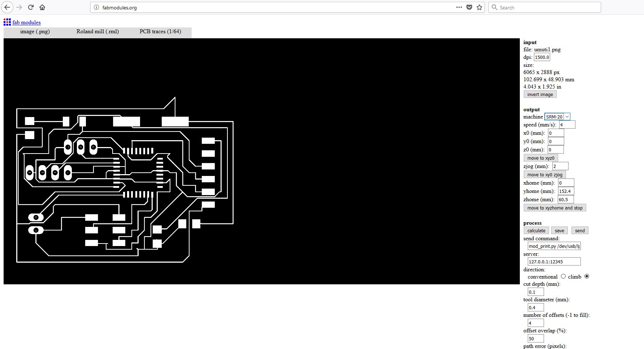Screen dimensions: 644x349
Task: Click the browser back arrow
Action: tap(8, 7)
